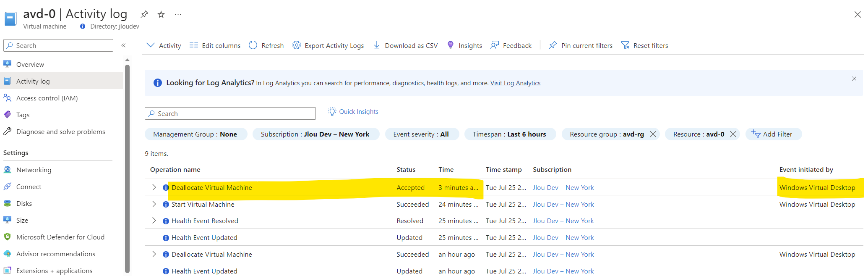Refresh the activity log
Viewport: 868px width, 276px height.
266,45
